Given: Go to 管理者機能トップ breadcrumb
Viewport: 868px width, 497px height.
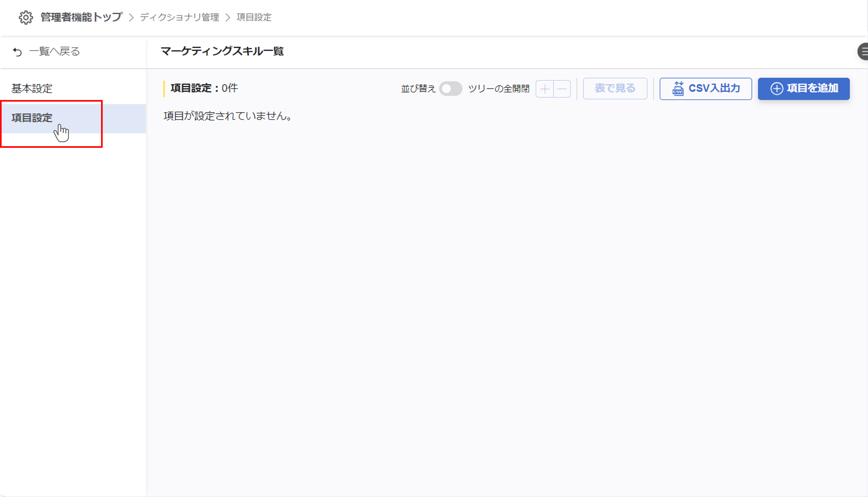Looking at the screenshot, I should click(x=81, y=17).
